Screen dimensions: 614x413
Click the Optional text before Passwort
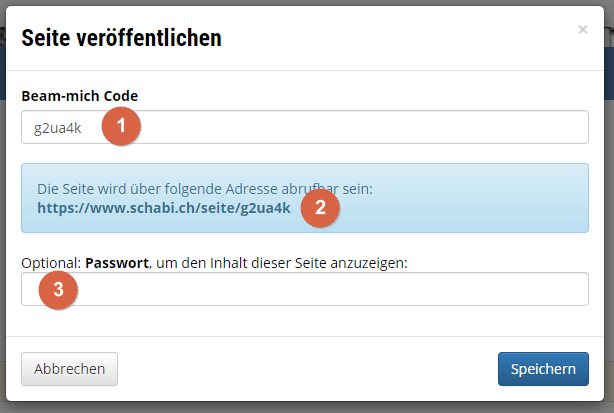[x=51, y=263]
